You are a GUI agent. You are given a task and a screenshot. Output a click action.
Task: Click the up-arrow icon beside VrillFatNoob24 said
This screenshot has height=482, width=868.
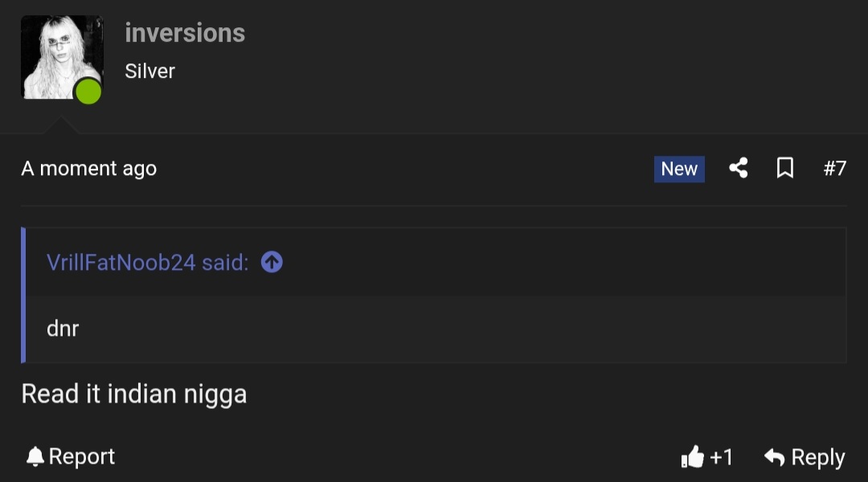(x=272, y=262)
